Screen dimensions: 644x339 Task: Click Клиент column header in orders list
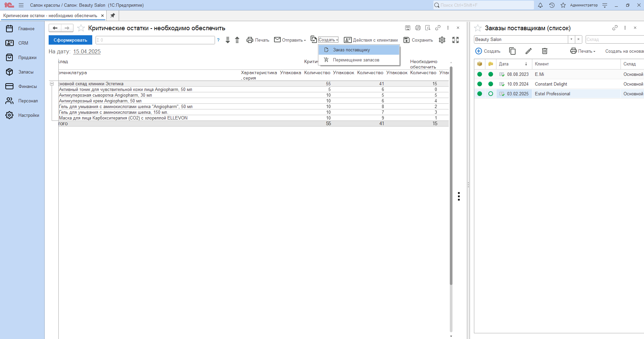(x=576, y=64)
